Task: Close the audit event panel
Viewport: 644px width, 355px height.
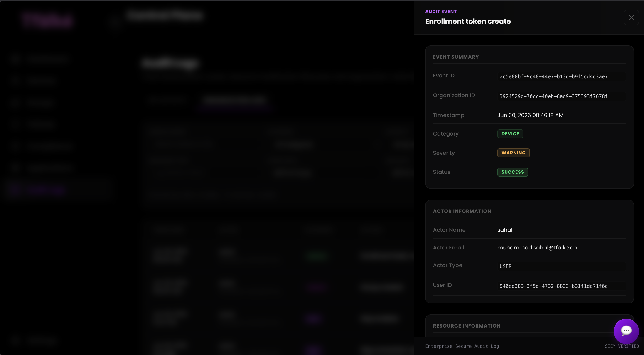Action: (x=631, y=17)
